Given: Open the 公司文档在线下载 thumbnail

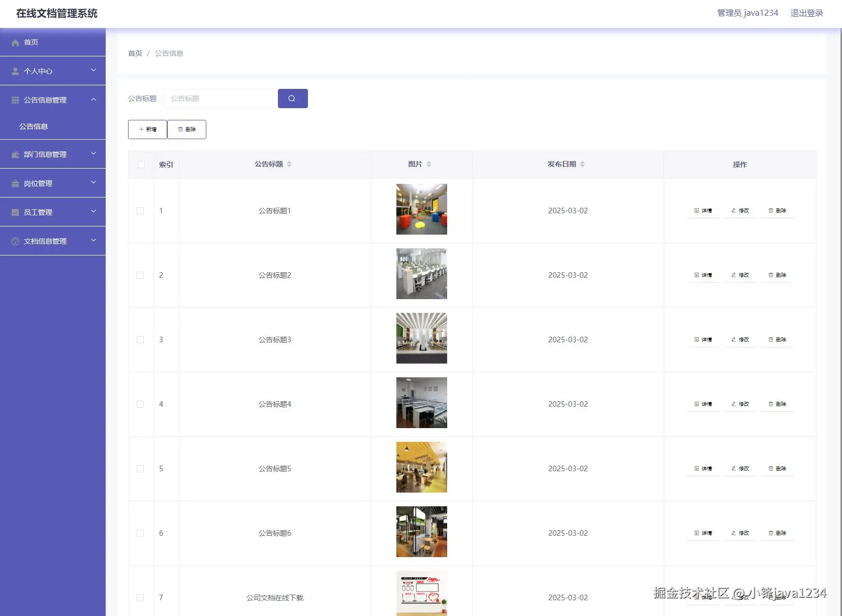Looking at the screenshot, I should (422, 593).
